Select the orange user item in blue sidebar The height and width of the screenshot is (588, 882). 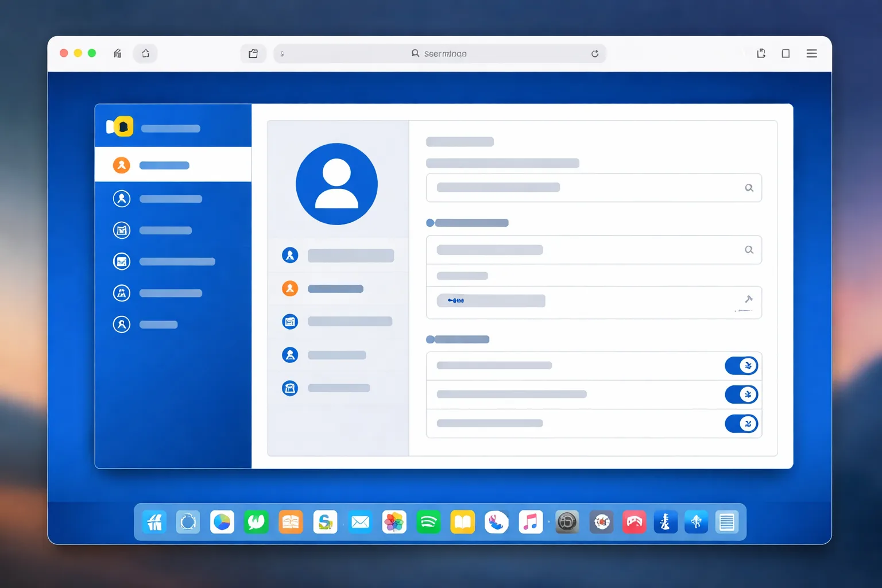[173, 165]
